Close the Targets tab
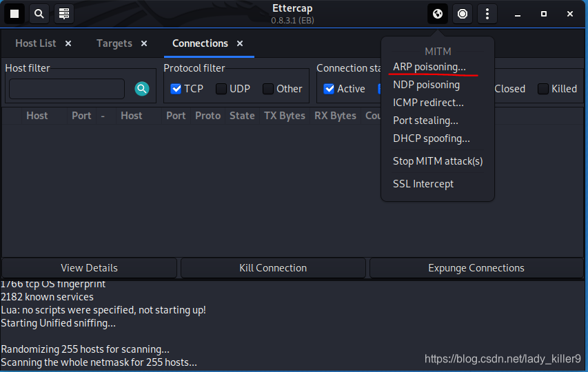588x372 pixels. [144, 43]
